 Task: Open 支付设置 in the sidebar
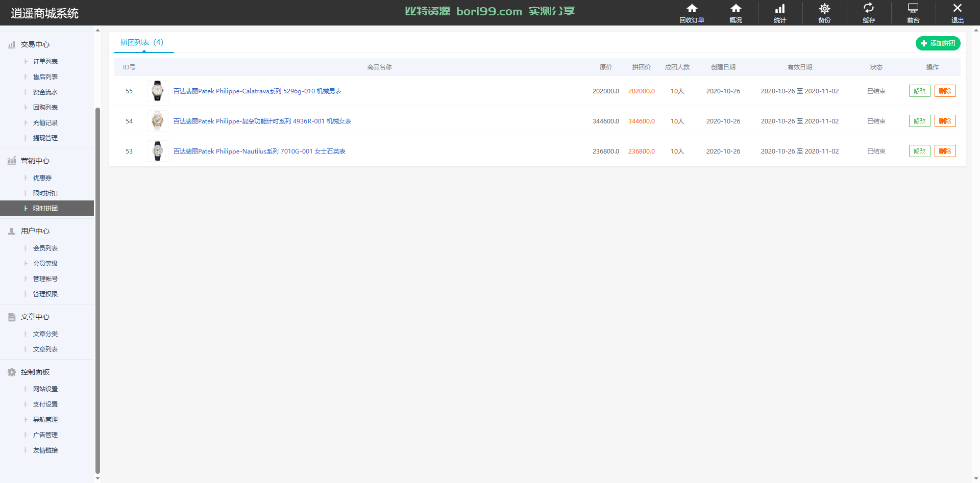tap(45, 404)
